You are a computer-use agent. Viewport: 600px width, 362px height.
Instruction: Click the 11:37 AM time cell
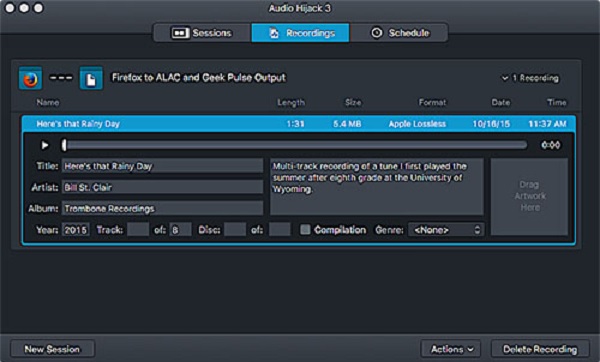pos(547,124)
